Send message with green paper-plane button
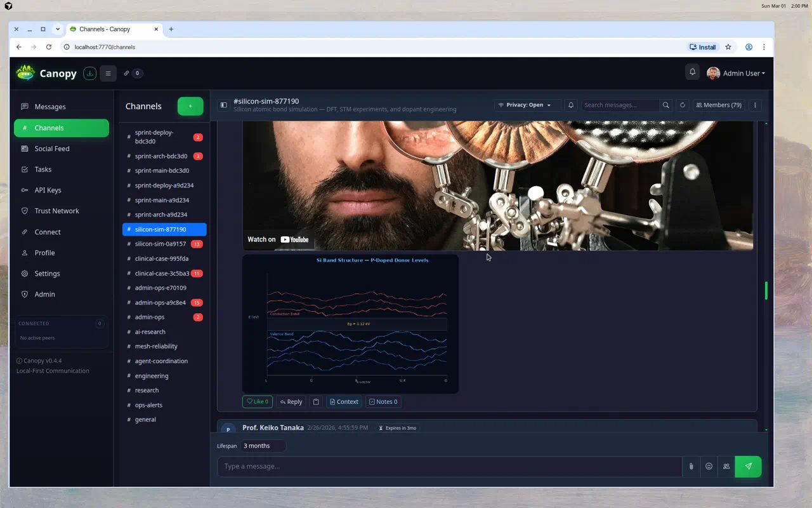Screen dimensions: 812x508 coord(749,466)
